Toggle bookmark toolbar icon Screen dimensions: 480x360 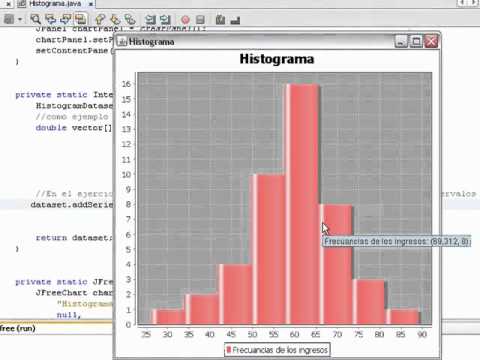(x=130, y=19)
